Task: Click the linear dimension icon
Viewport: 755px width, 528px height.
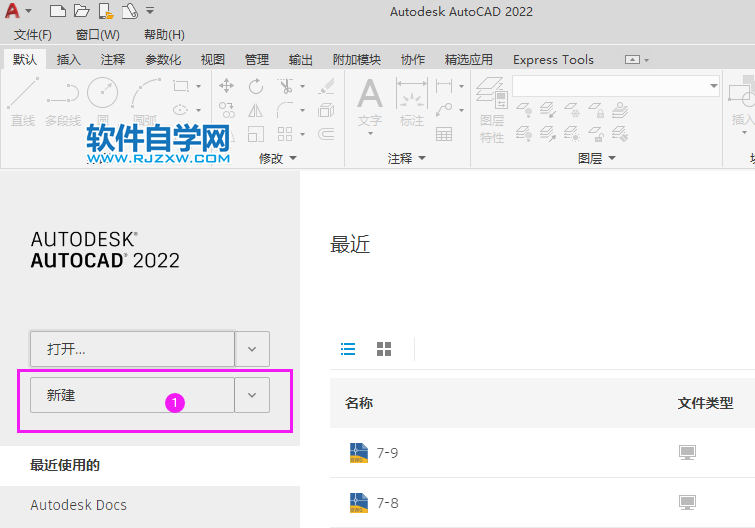Action: click(444, 86)
